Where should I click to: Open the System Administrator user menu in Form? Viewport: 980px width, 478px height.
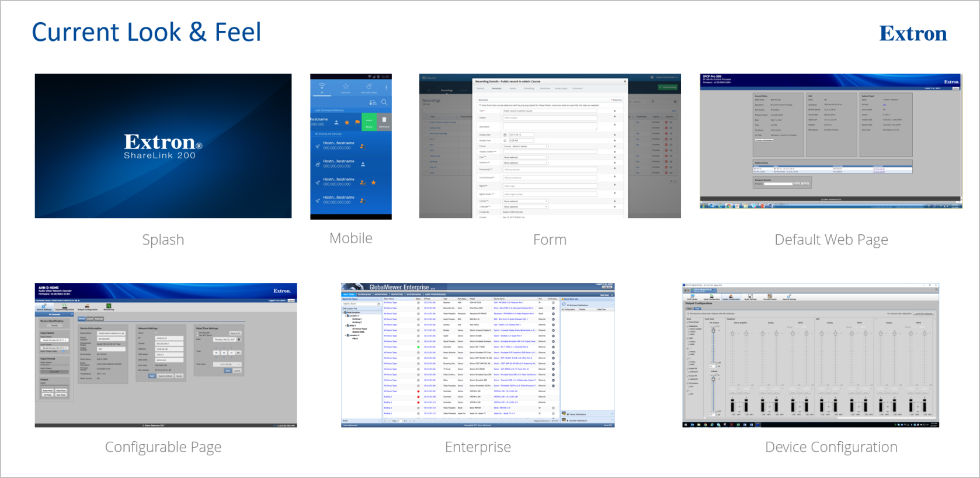pyautogui.click(x=667, y=77)
